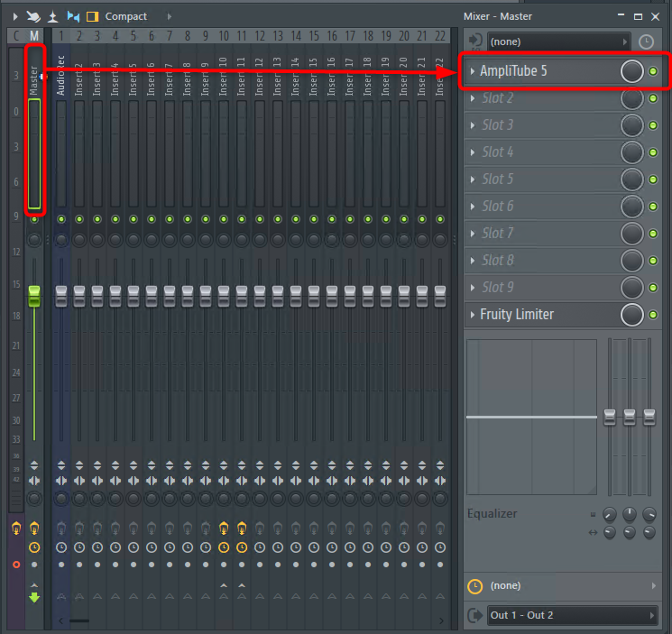Click the green down arrow under Master track
The height and width of the screenshot is (634, 672).
(34, 596)
